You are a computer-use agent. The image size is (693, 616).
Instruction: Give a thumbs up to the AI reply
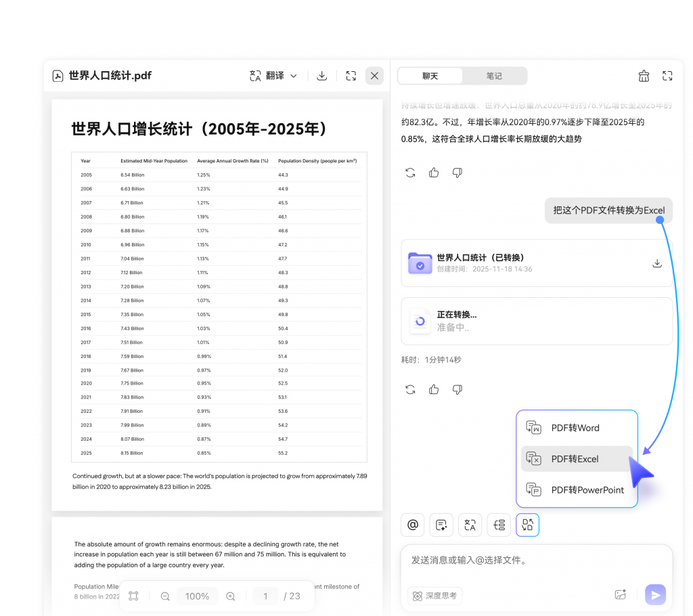pyautogui.click(x=433, y=173)
